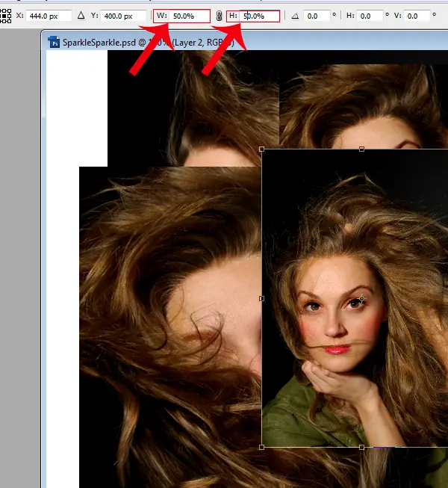Click the left-middle transform handle

(261, 298)
